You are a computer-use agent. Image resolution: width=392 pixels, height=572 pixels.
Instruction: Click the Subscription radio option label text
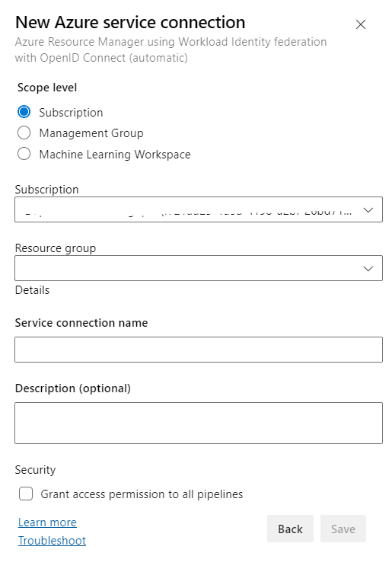pos(71,113)
